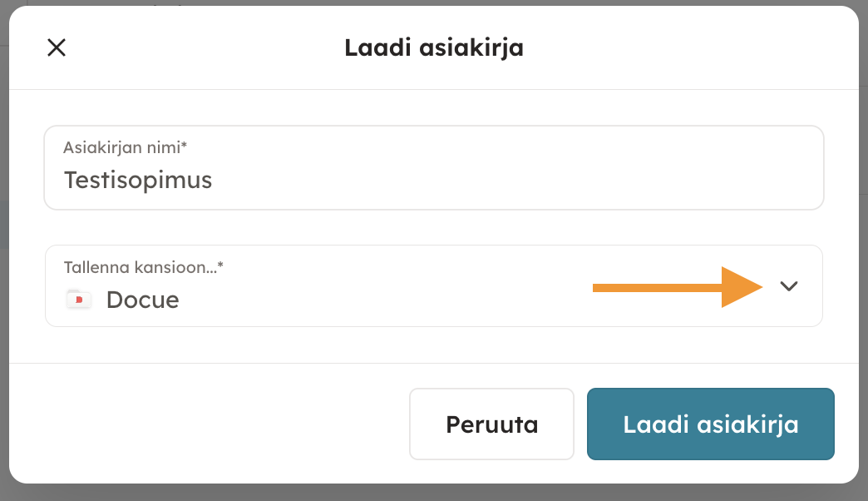Screen dimensions: 868x501
Task: Click the Testisopimus text in name field
Action: (138, 180)
